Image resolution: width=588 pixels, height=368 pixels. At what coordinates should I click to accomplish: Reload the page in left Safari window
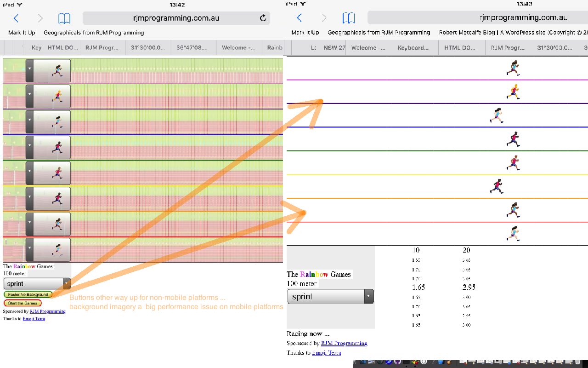pos(263,18)
